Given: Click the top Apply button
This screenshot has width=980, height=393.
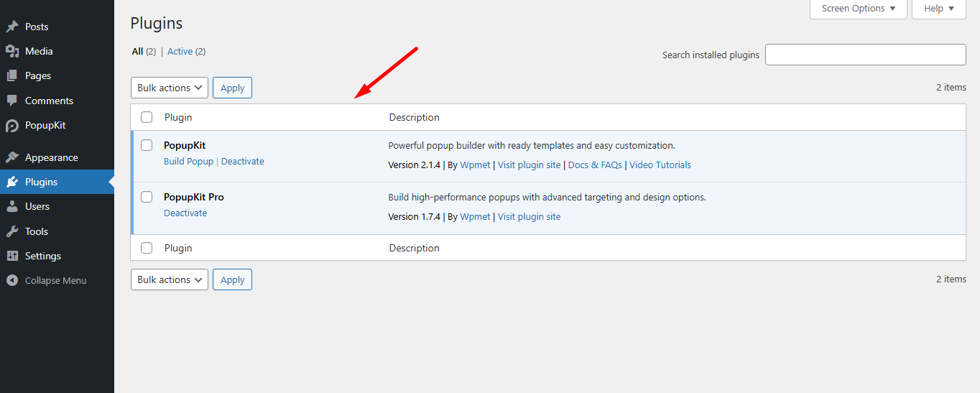Looking at the screenshot, I should point(232,88).
